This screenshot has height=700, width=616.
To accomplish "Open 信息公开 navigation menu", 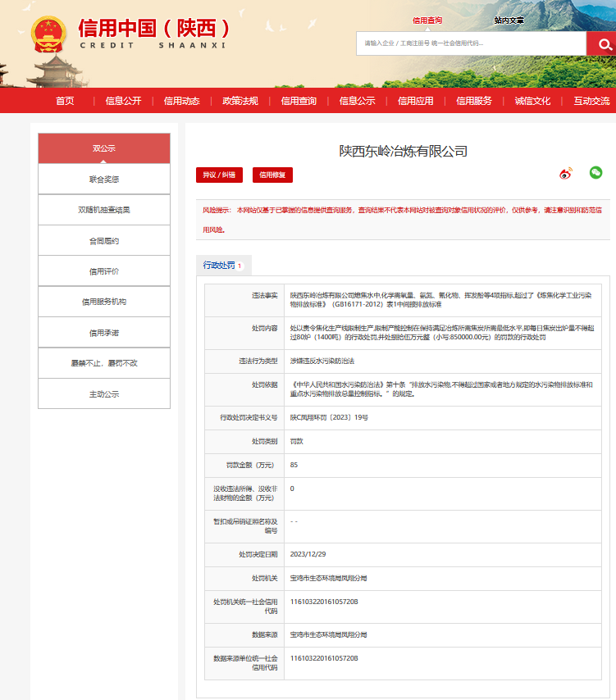I will coord(123,101).
